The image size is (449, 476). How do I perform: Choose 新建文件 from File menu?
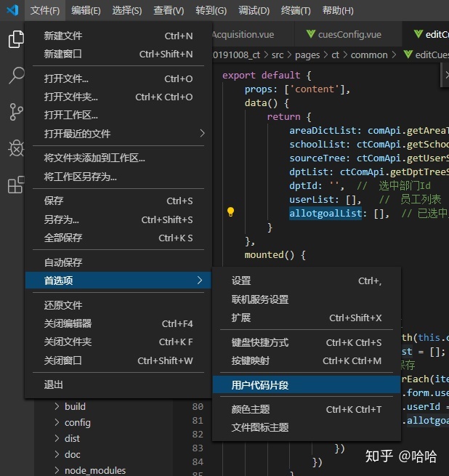(118, 36)
